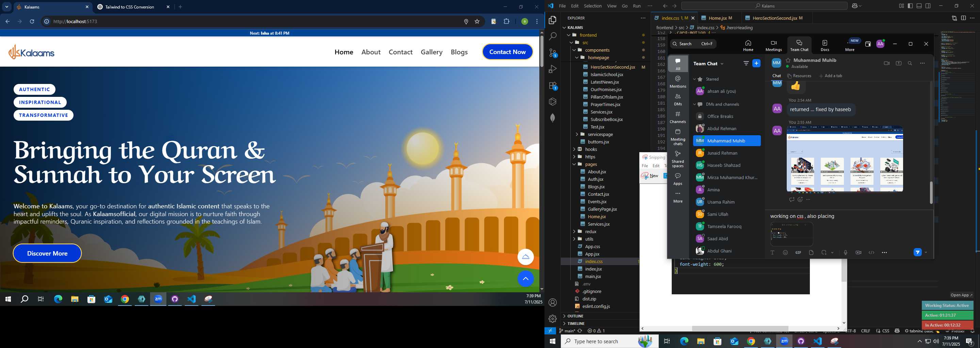Open the Mentions section in Zoom sidebar

(x=678, y=82)
